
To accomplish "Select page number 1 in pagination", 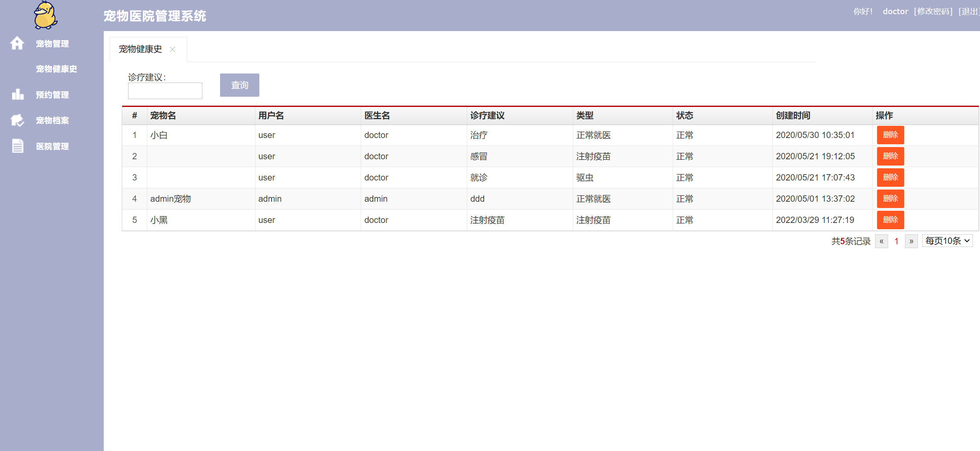I will pyautogui.click(x=896, y=241).
